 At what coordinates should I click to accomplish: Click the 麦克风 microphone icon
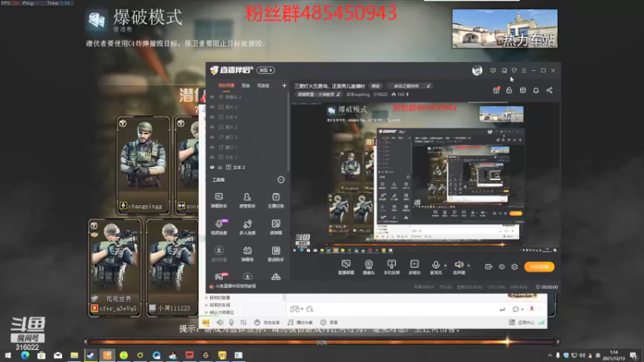(436, 265)
